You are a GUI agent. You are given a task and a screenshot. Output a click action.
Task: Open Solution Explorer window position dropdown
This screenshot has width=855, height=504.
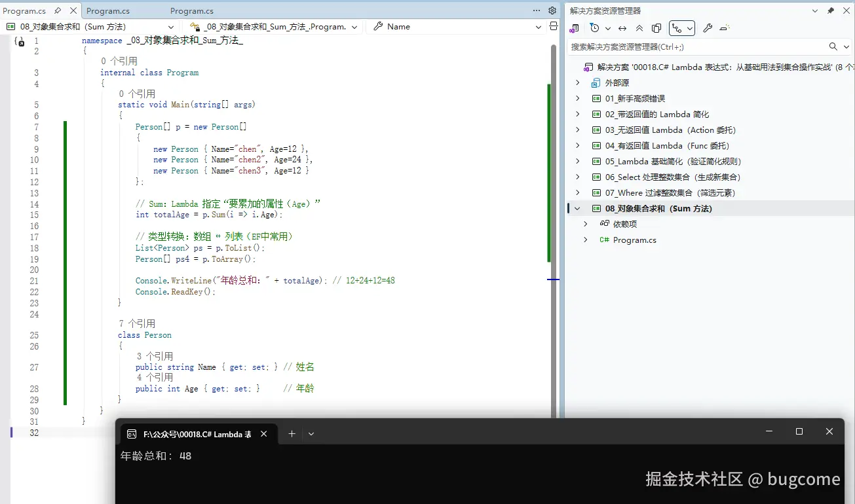click(815, 10)
